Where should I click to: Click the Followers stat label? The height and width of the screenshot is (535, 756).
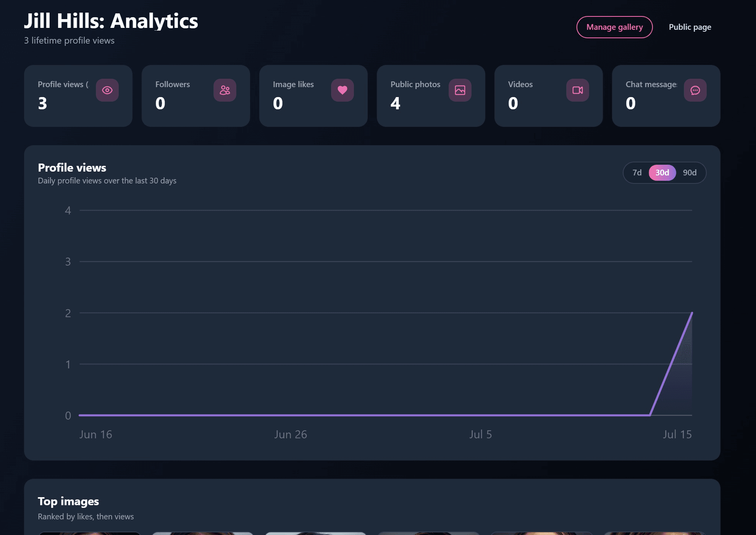pyautogui.click(x=173, y=84)
